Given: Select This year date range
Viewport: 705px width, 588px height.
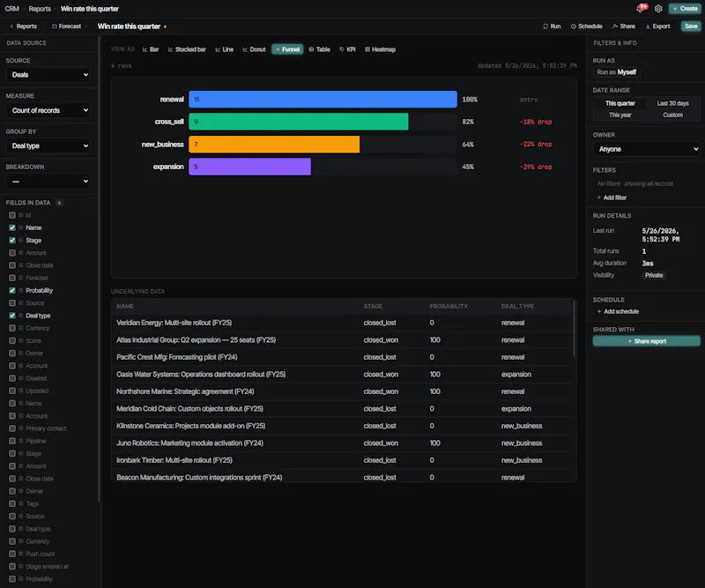Looking at the screenshot, I should pos(620,115).
